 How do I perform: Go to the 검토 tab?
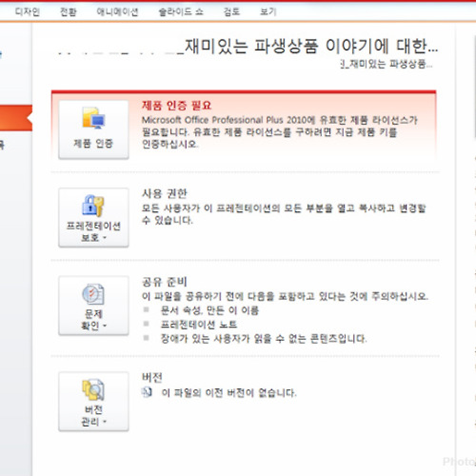231,12
